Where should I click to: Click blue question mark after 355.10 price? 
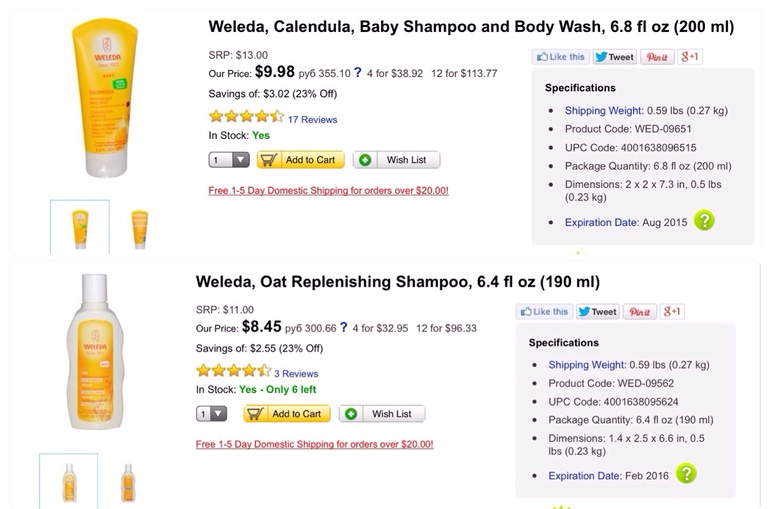click(x=400, y=73)
